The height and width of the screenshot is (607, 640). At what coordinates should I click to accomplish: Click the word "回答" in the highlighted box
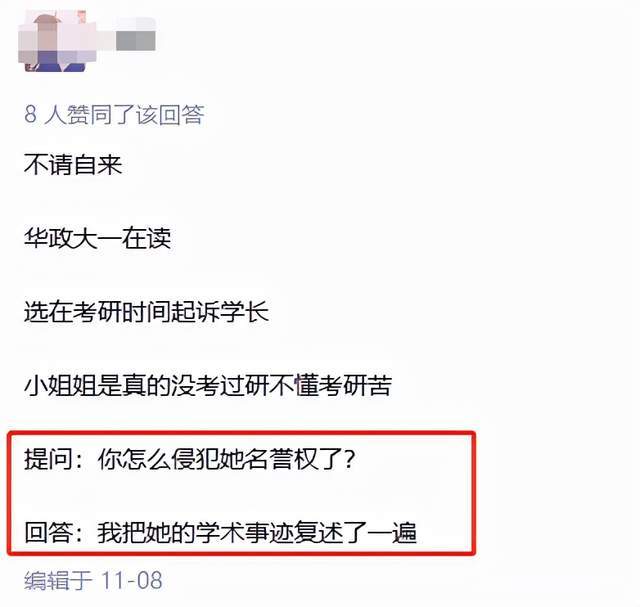(49, 533)
